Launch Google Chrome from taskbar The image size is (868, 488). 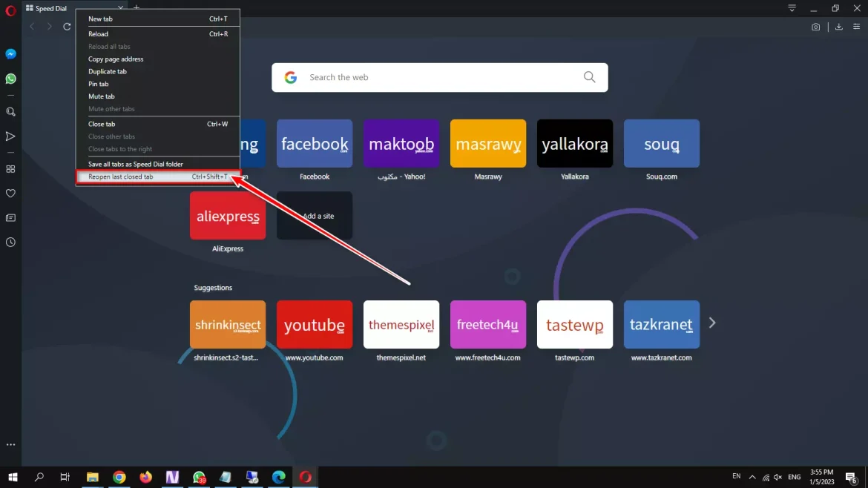119,477
